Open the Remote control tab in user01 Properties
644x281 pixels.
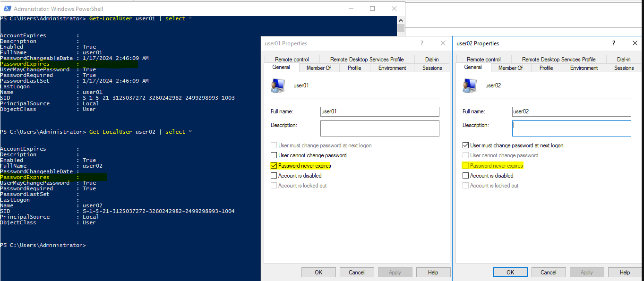(x=292, y=60)
